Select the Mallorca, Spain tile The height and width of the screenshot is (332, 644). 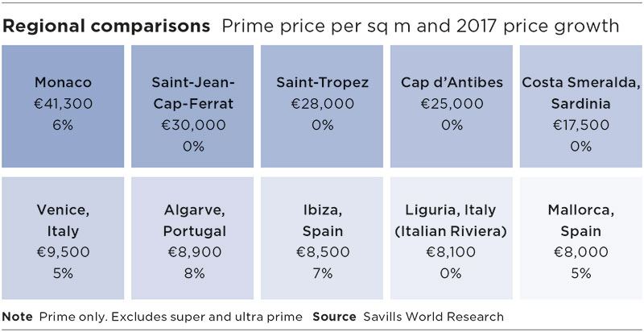(580, 239)
